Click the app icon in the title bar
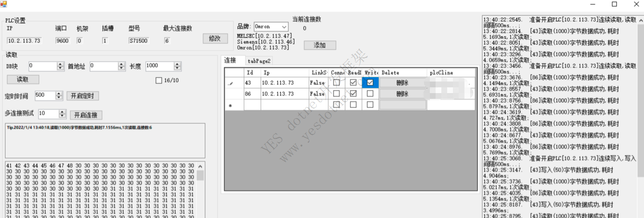This screenshot has height=218, width=644. coord(4,4)
